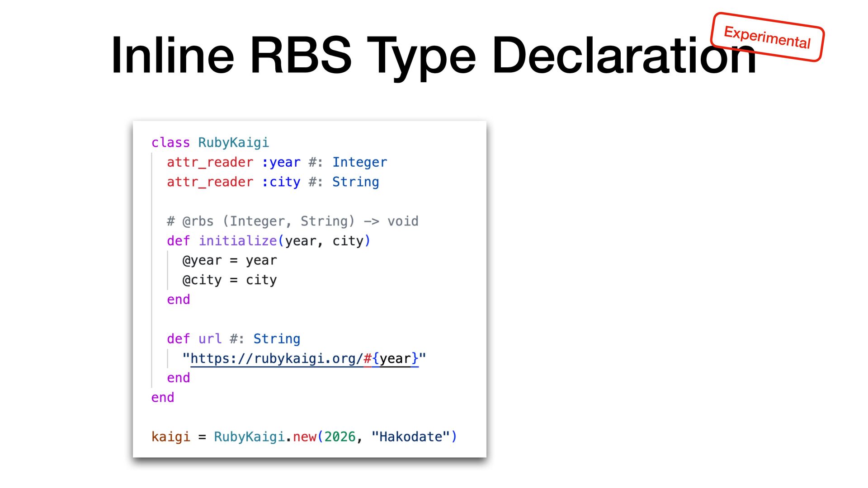
Task: Click the RubyKaigi.new call
Action: [x=264, y=437]
